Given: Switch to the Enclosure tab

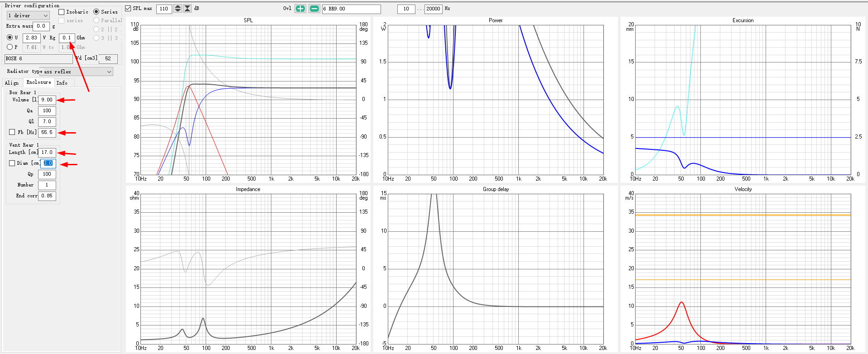Looking at the screenshot, I should pos(39,82).
